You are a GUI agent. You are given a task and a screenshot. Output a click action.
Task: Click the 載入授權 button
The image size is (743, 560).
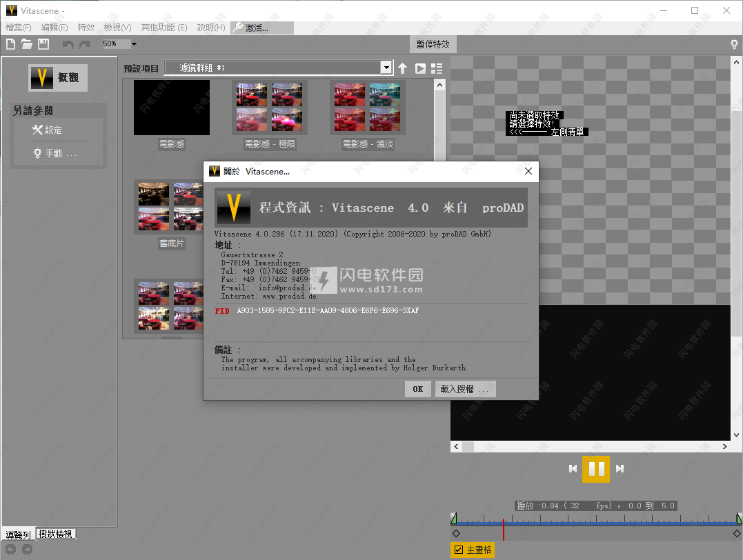[x=464, y=389]
